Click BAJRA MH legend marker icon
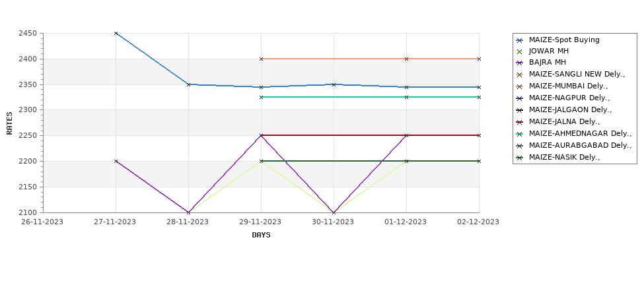This screenshot has width=644, height=283. coord(520,63)
